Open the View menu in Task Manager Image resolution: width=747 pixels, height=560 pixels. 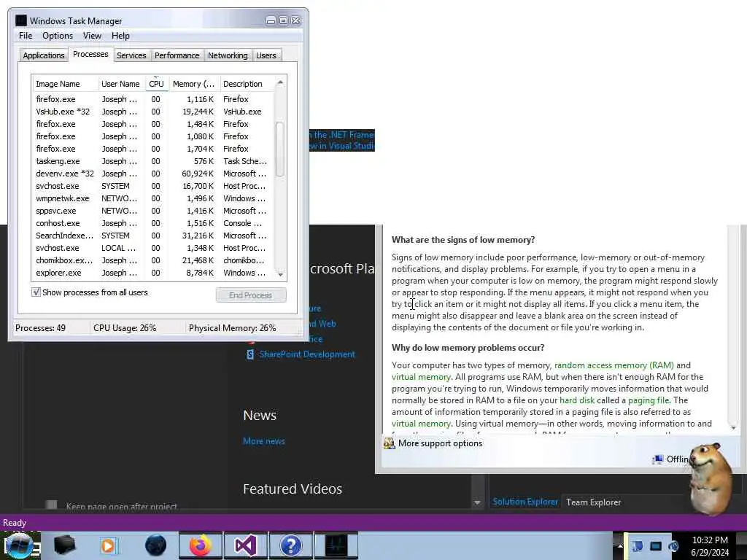click(x=92, y=36)
